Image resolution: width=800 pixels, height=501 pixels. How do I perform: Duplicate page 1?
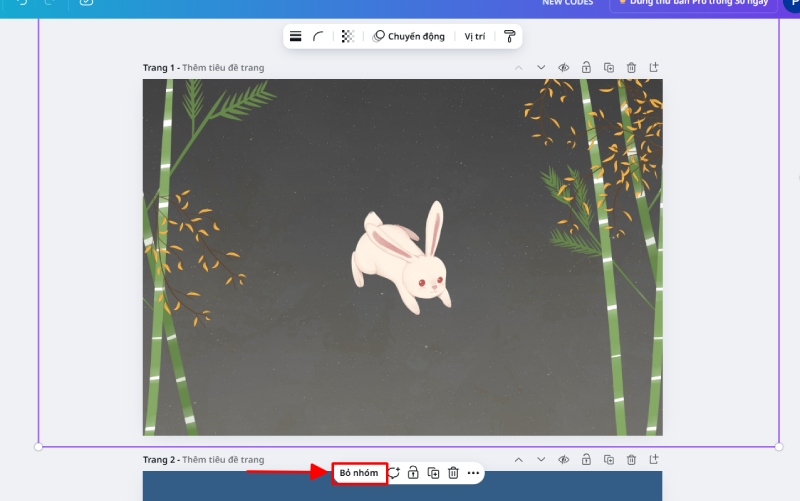click(609, 68)
